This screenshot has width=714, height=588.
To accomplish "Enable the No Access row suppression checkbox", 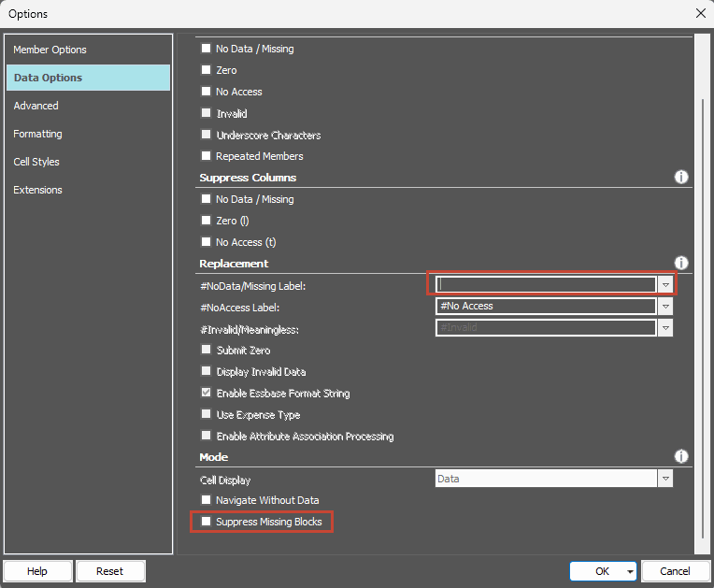I will tap(206, 91).
